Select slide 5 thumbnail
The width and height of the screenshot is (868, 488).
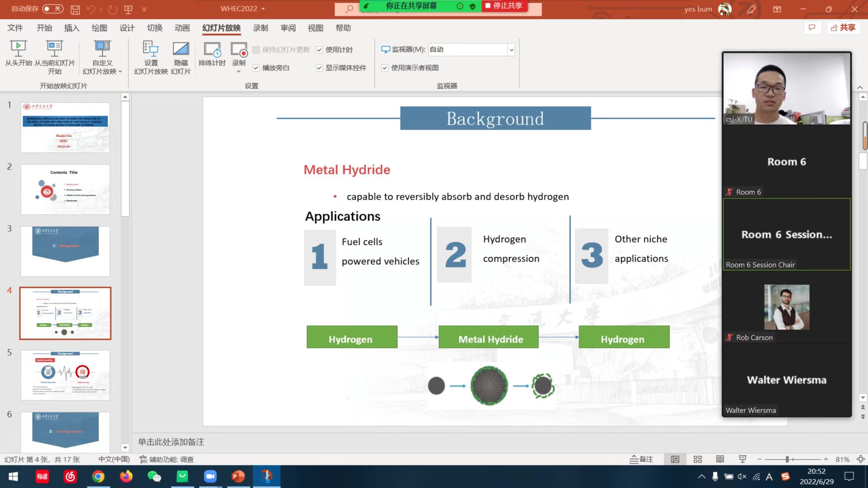point(65,375)
